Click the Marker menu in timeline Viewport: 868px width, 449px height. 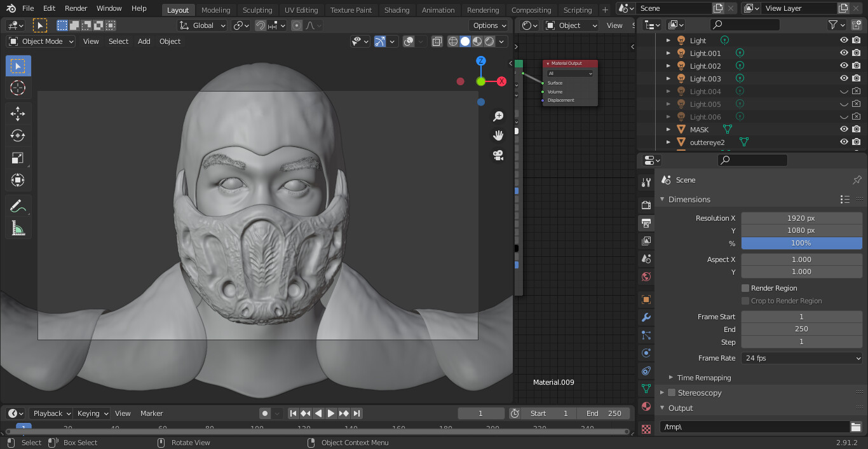click(x=151, y=413)
